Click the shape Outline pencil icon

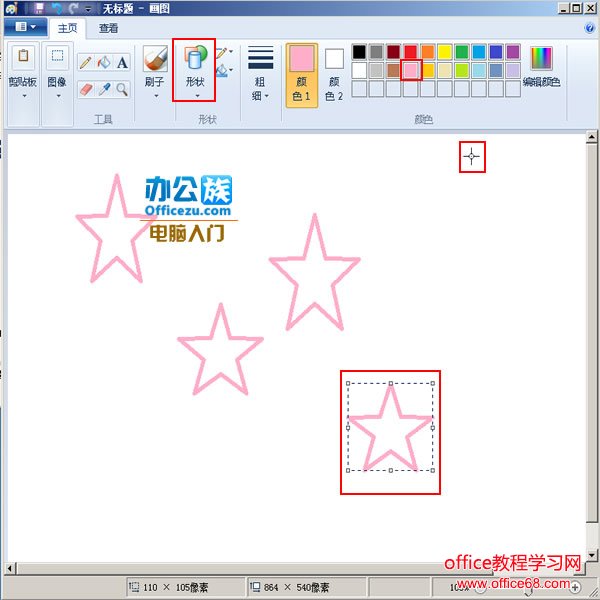tap(224, 52)
